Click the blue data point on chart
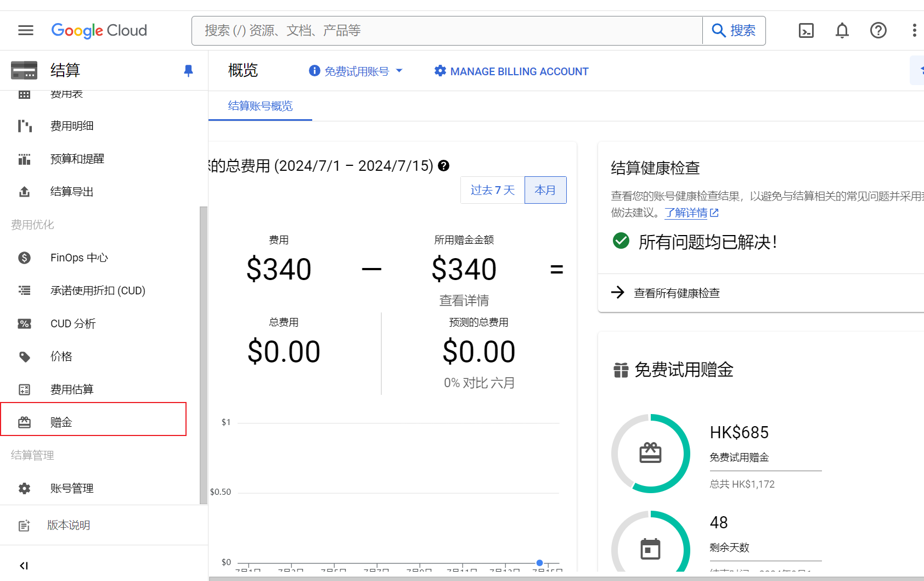The image size is (924, 581). coord(539,563)
